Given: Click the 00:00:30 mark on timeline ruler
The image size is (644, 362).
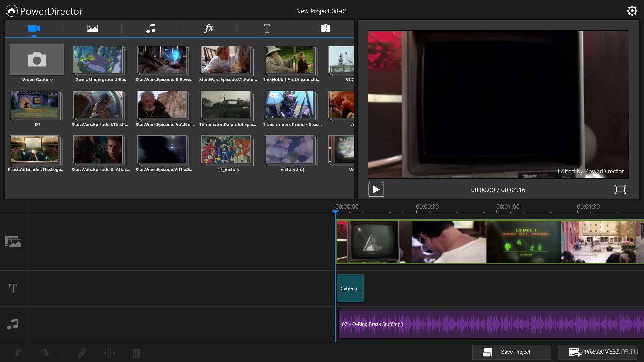Looking at the screenshot, I should tap(427, 207).
